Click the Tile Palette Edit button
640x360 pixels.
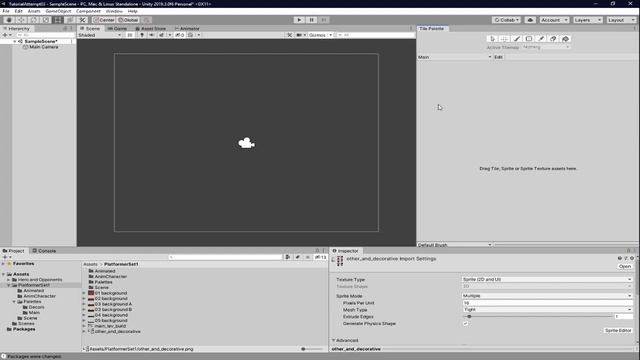(x=498, y=57)
